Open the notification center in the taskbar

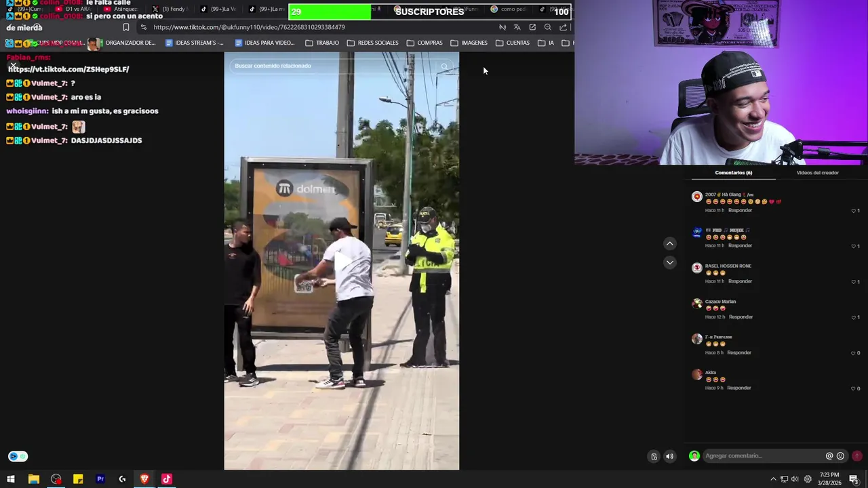[x=854, y=479]
